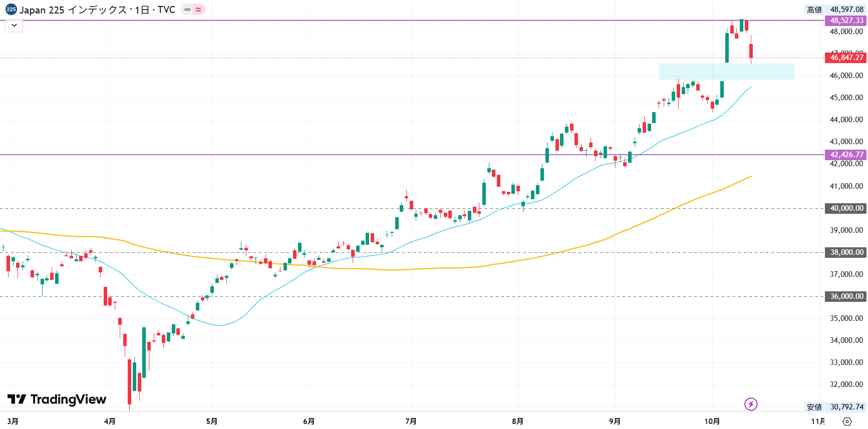Image resolution: width=868 pixels, height=429 pixels.
Task: Click the TradingView logo
Action: [57, 399]
